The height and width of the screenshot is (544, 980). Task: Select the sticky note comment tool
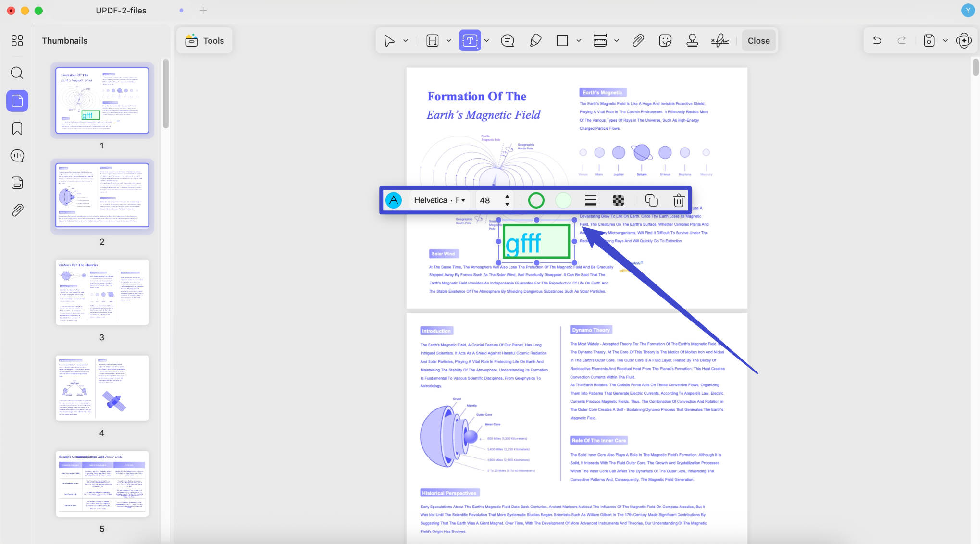(508, 41)
